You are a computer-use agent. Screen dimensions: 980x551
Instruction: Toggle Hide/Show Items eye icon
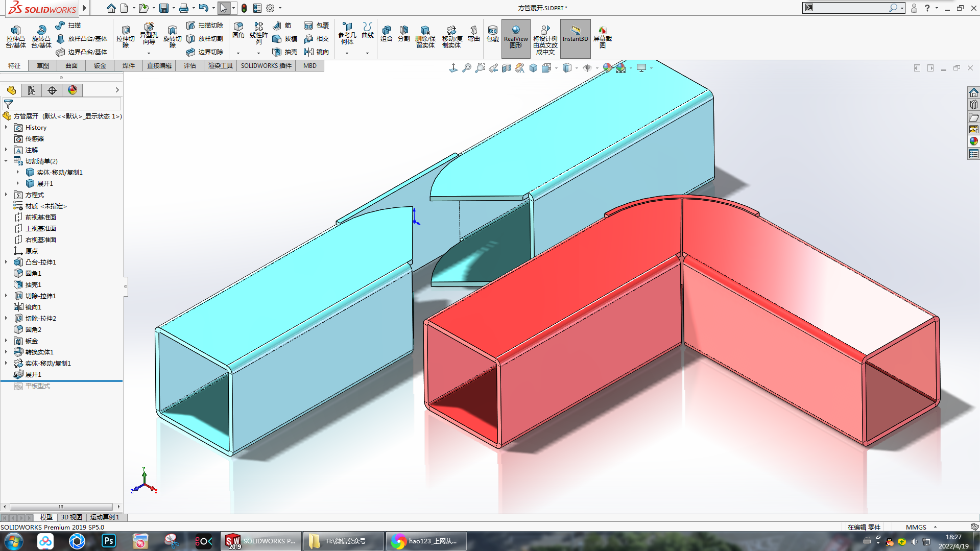coord(587,68)
